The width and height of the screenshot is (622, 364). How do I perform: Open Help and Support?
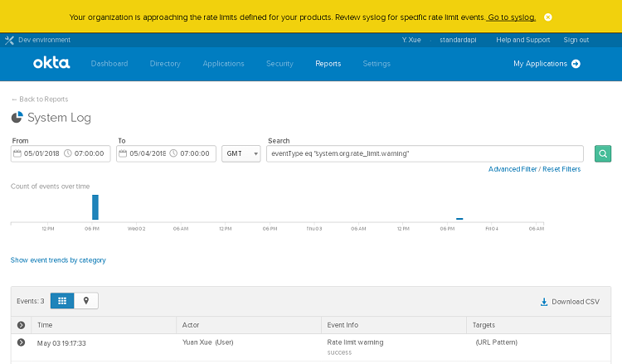[522, 40]
